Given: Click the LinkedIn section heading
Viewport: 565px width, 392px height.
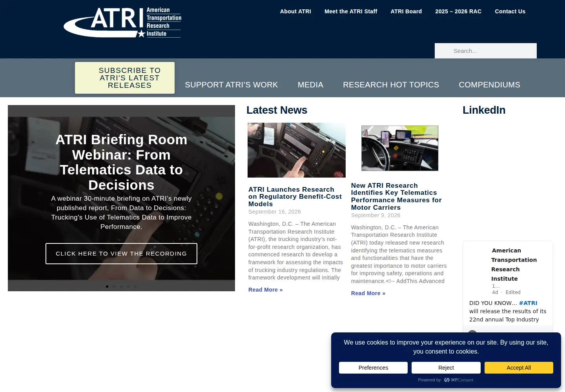Looking at the screenshot, I should tap(484, 110).
